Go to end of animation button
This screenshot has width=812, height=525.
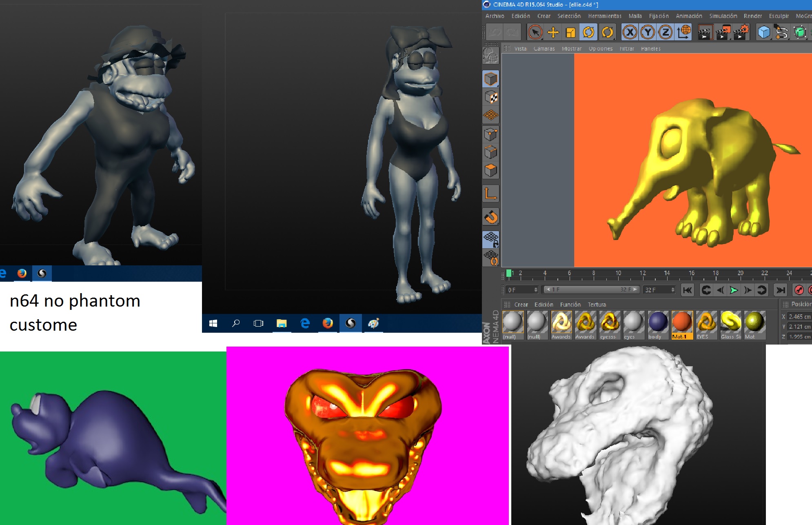point(780,290)
